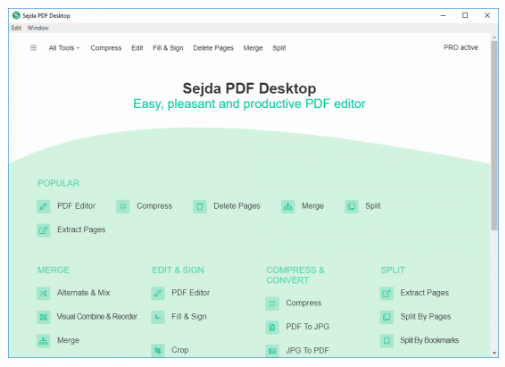Click the JPG To PDF icon
This screenshot has height=367, width=505.
click(x=272, y=351)
